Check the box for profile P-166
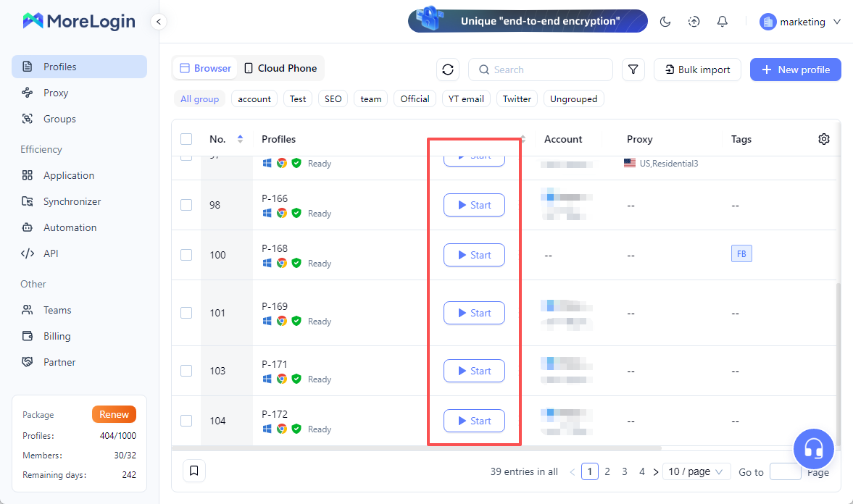 (x=186, y=205)
